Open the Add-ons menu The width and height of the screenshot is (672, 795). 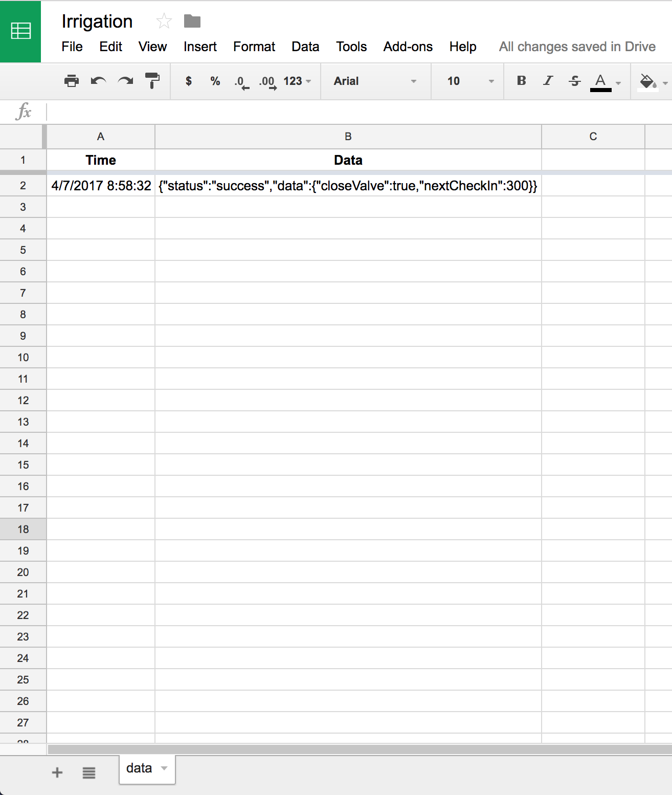(x=408, y=47)
